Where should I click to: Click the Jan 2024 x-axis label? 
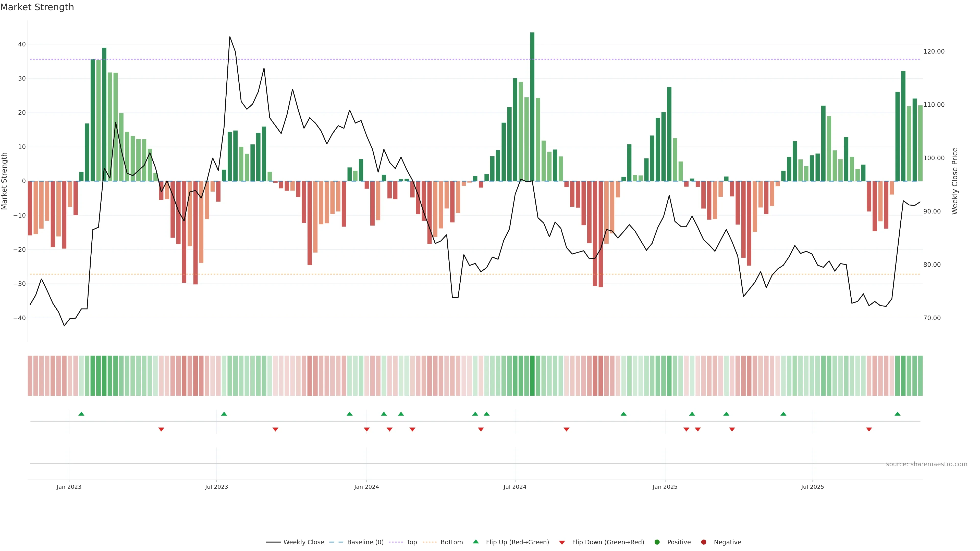tap(366, 487)
